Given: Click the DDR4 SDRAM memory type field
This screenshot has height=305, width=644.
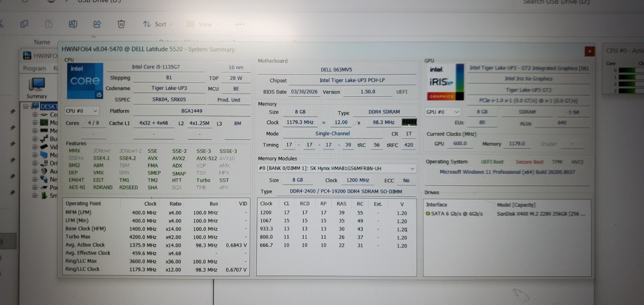Looking at the screenshot, I should [x=384, y=112].
